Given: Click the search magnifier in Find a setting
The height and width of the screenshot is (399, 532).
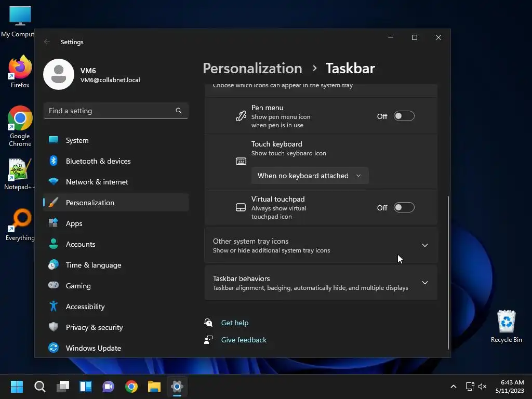Looking at the screenshot, I should (x=179, y=111).
